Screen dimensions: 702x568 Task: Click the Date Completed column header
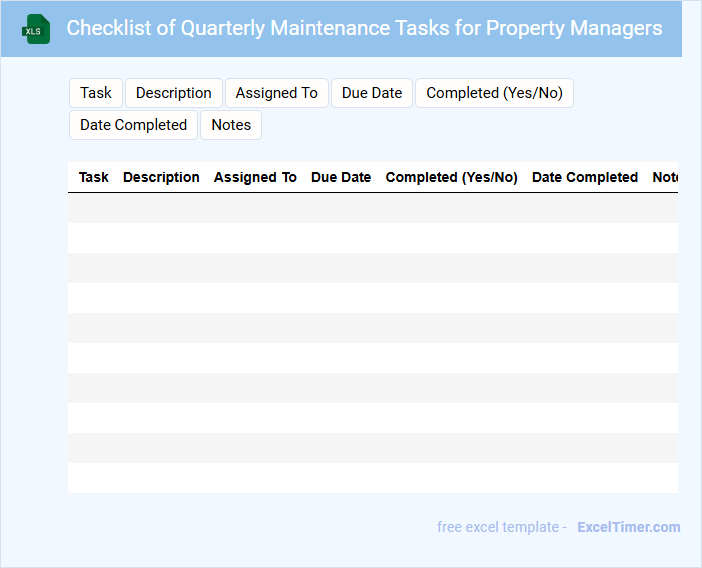click(585, 177)
